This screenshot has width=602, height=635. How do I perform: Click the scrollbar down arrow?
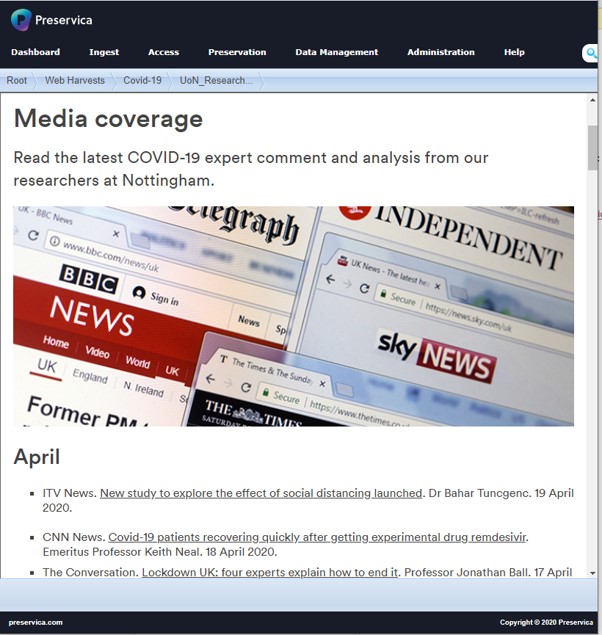click(592, 571)
